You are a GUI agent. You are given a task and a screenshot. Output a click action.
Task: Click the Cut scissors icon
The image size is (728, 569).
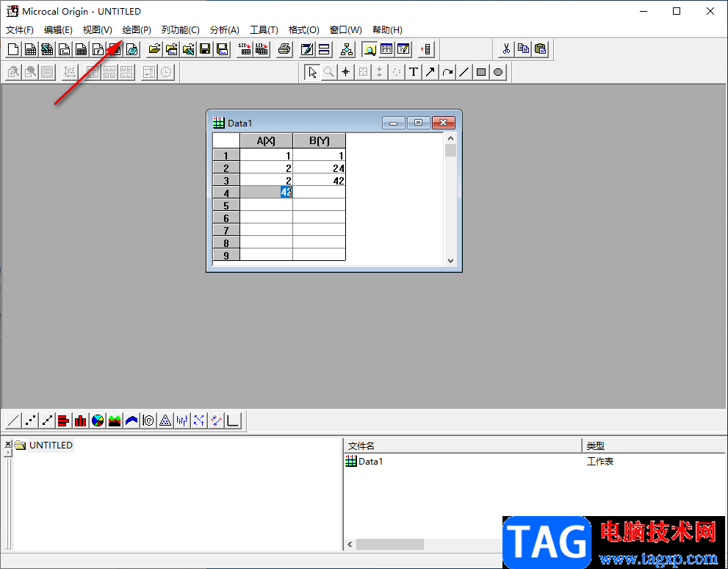point(507,49)
